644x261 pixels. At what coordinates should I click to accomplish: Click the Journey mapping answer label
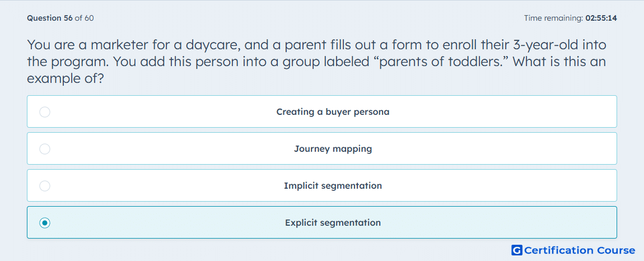click(333, 149)
